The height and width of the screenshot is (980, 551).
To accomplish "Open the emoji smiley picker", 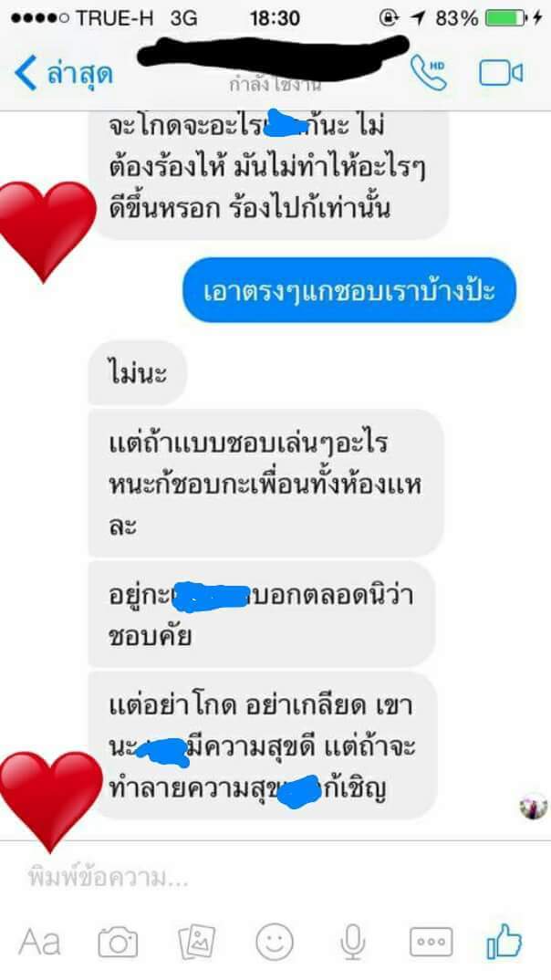I will pyautogui.click(x=275, y=942).
